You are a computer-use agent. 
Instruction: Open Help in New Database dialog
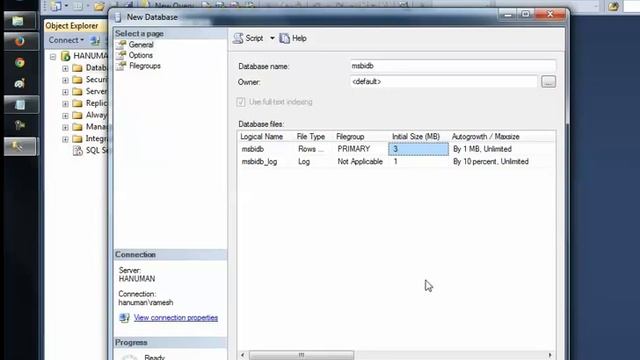[293, 38]
